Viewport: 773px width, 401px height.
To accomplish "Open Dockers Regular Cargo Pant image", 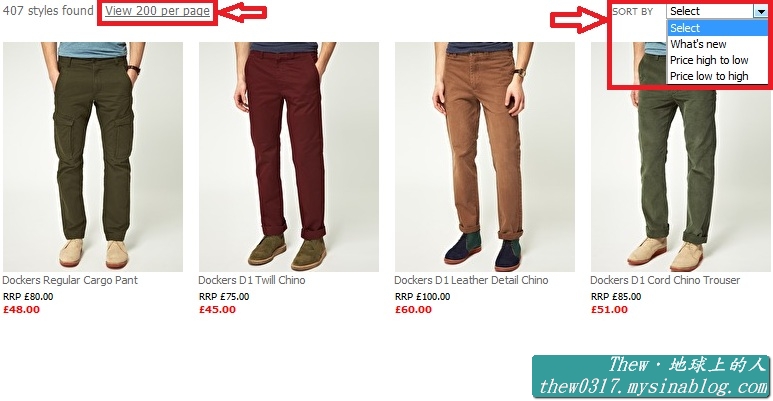I will click(93, 157).
